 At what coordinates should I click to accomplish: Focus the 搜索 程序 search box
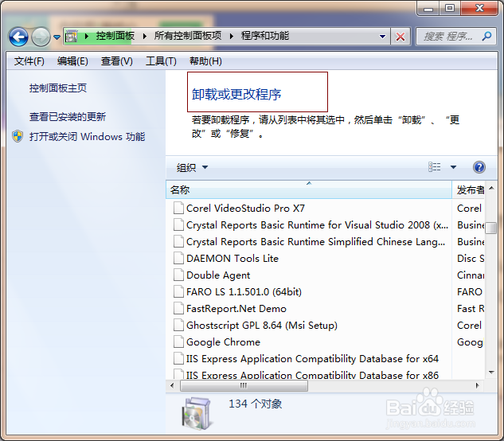coord(448,37)
